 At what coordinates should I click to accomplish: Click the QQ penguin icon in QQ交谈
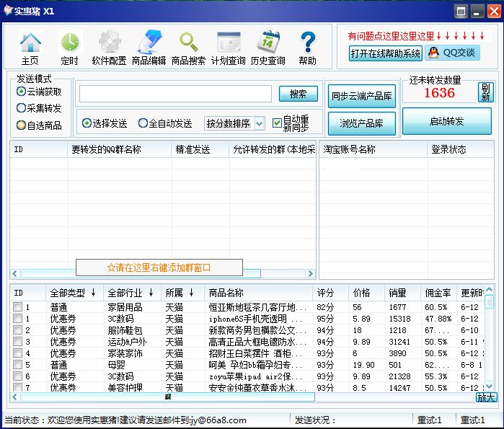[433, 53]
